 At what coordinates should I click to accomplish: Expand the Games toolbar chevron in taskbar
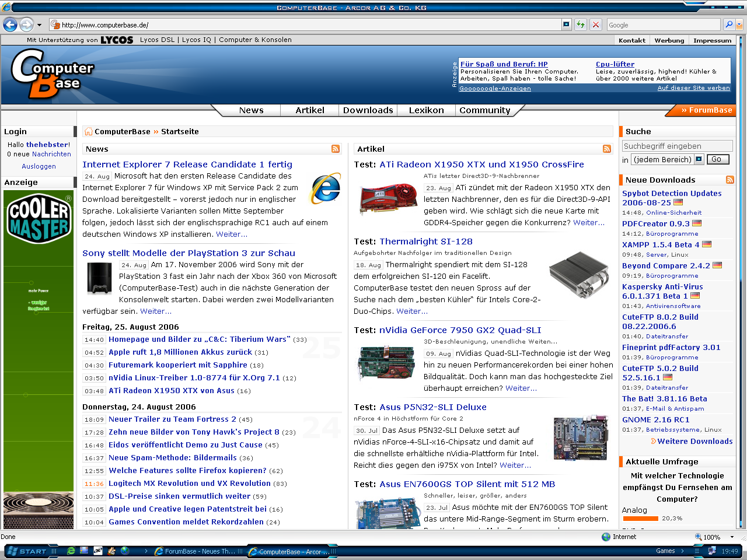coord(682,551)
